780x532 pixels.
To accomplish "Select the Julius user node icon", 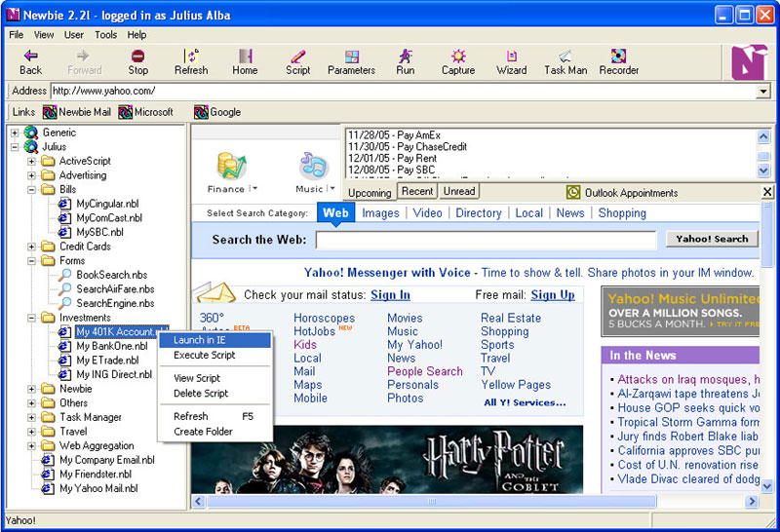I will point(31,147).
